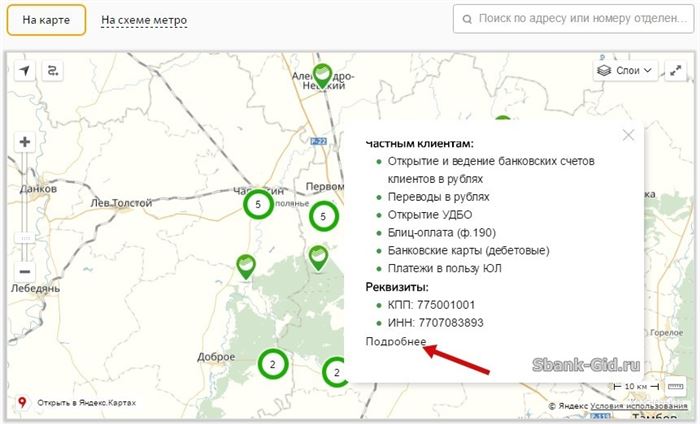Click the «Яндекс» copyright label

tap(573, 406)
